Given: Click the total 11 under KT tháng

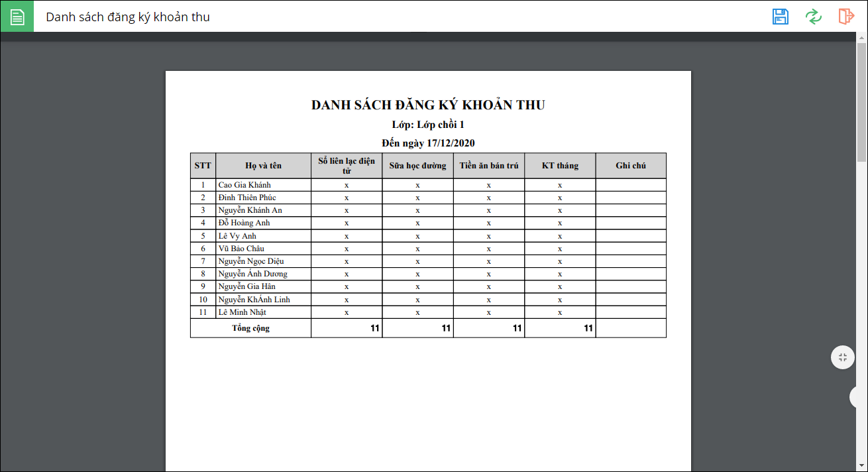Looking at the screenshot, I should pyautogui.click(x=588, y=327).
